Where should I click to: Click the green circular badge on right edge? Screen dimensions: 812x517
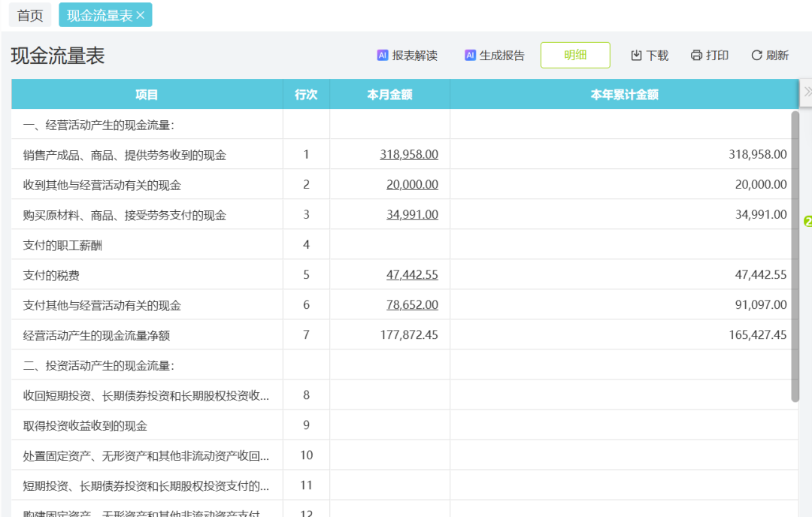pyautogui.click(x=807, y=222)
